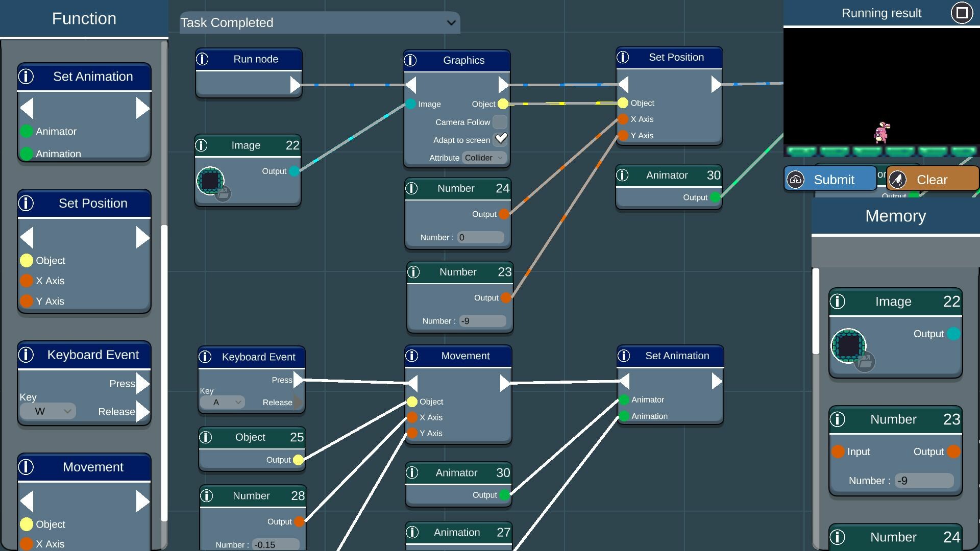Click the info icon on the Movement node

411,356
